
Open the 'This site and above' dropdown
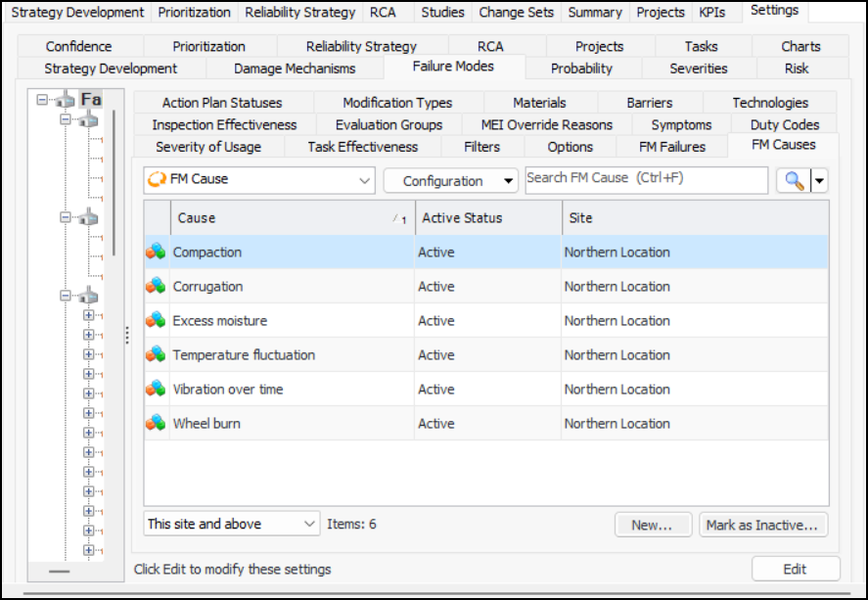pyautogui.click(x=310, y=525)
